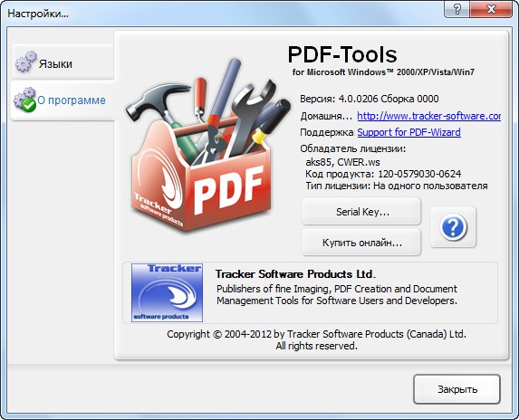Click the Код продукта: 120-0579030-0624 text
Viewport: 519px width, 420px height.
(x=383, y=174)
